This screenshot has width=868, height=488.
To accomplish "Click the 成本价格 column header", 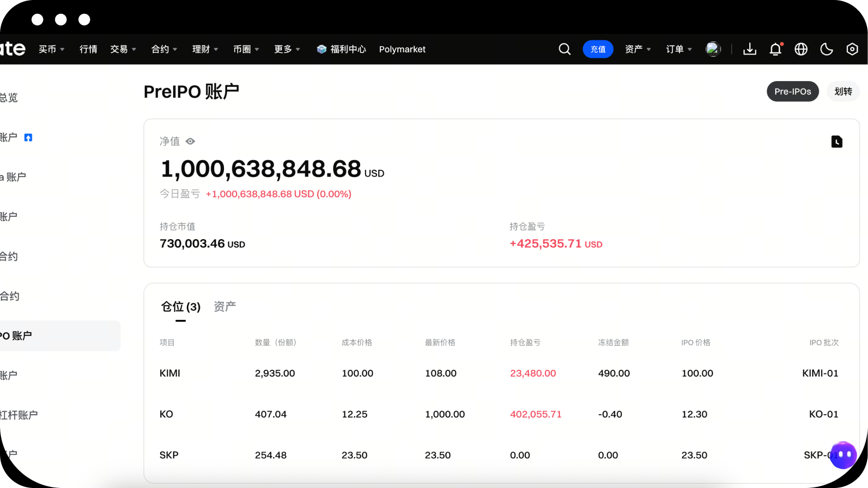I will click(x=357, y=343).
